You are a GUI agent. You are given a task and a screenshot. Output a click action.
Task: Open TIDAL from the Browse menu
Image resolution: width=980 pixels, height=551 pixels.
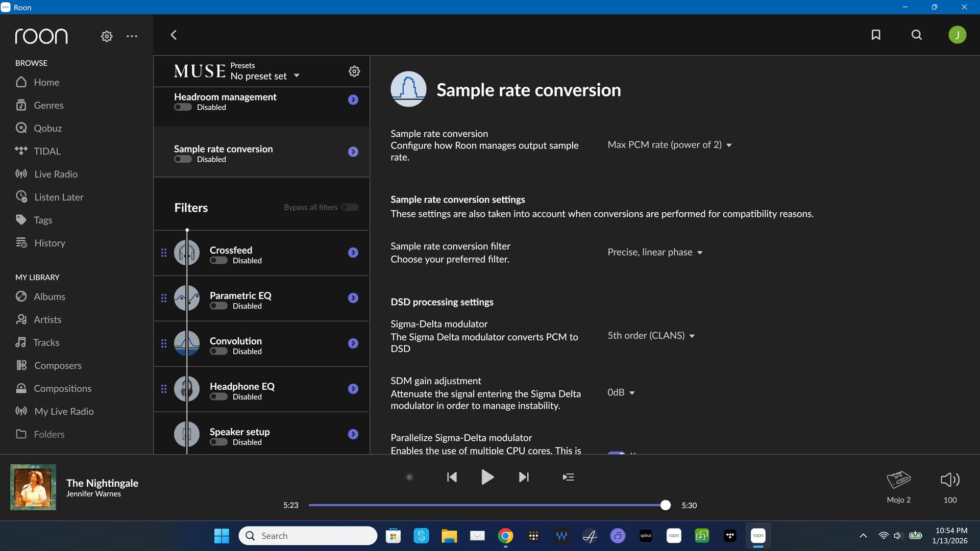(x=47, y=151)
